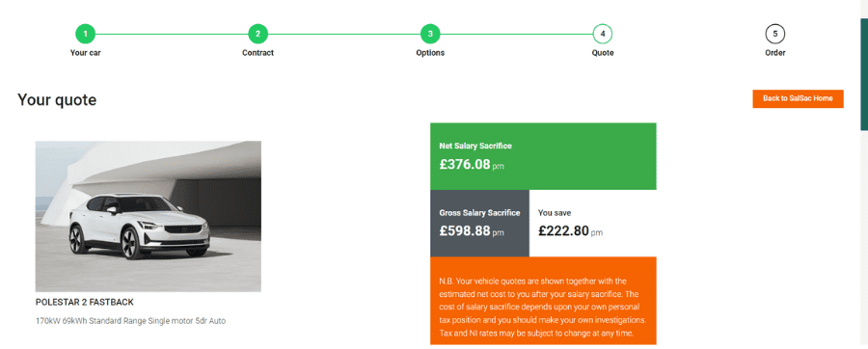Click the Net Salary Sacrifice green panel
Screen dimensions: 868x349
pyautogui.click(x=543, y=156)
